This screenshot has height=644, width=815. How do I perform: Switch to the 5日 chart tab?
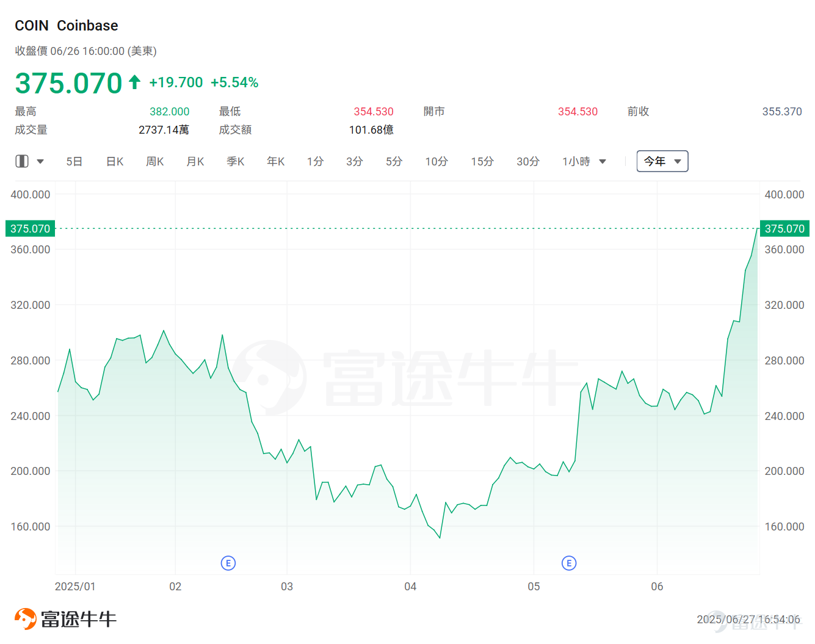pos(74,161)
